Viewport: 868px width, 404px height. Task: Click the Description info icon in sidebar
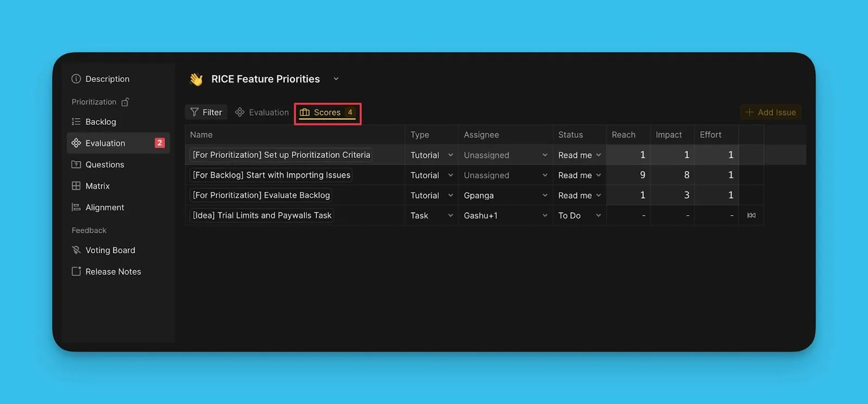coord(76,79)
